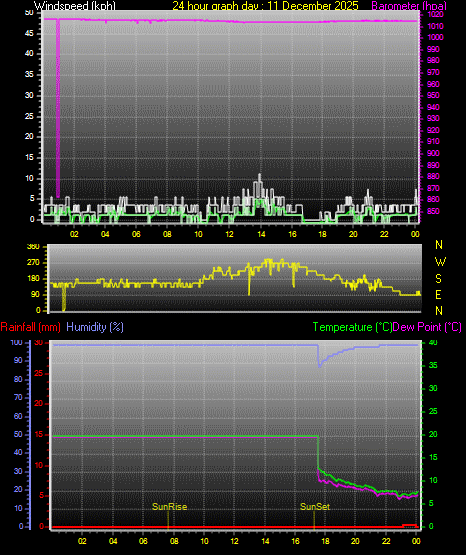Click the 950 barometer scale value
Screen dimensions: 466x555
[x=433, y=96]
